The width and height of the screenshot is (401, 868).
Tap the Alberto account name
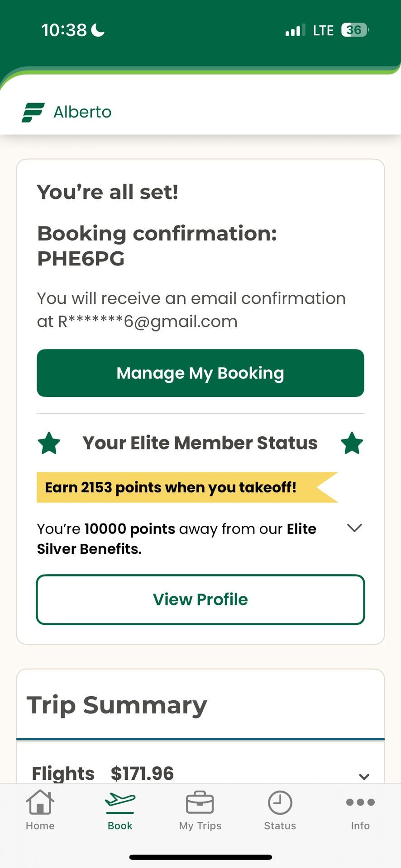point(82,112)
